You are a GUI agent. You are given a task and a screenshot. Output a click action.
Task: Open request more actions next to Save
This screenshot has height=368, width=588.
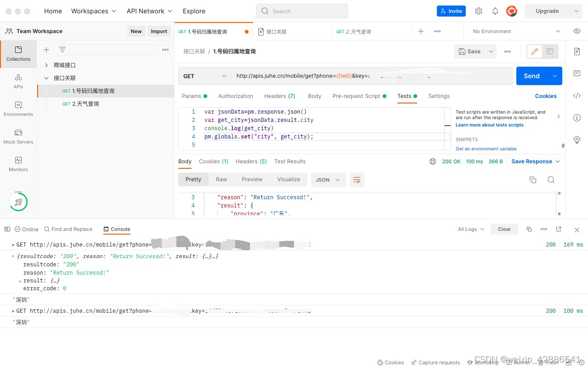[x=508, y=52]
